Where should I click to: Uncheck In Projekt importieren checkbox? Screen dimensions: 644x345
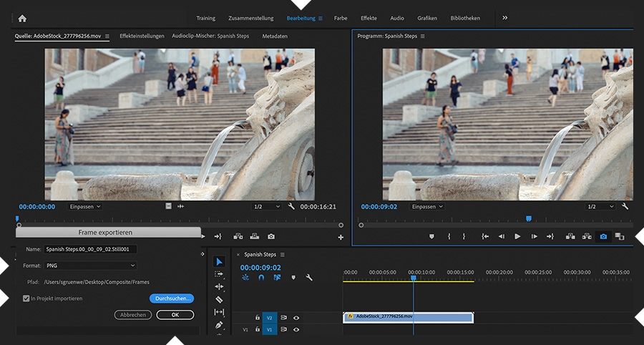pyautogui.click(x=26, y=298)
